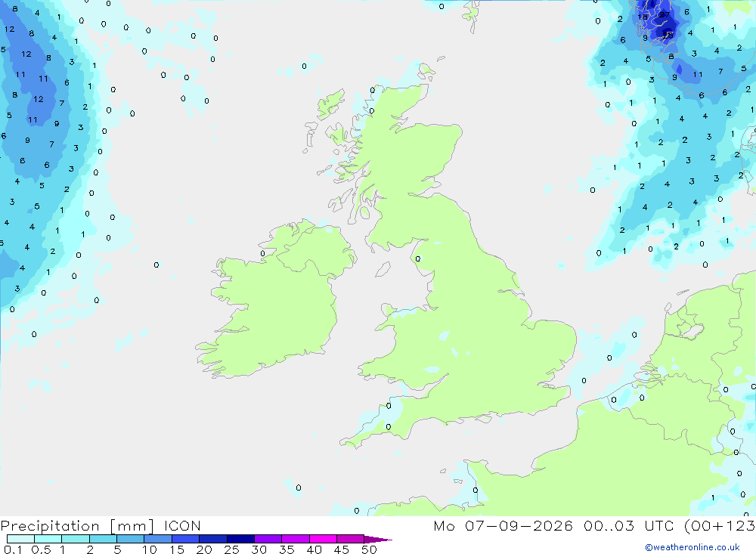Click the 'Precipitation [mm]' title label

[x=77, y=525]
